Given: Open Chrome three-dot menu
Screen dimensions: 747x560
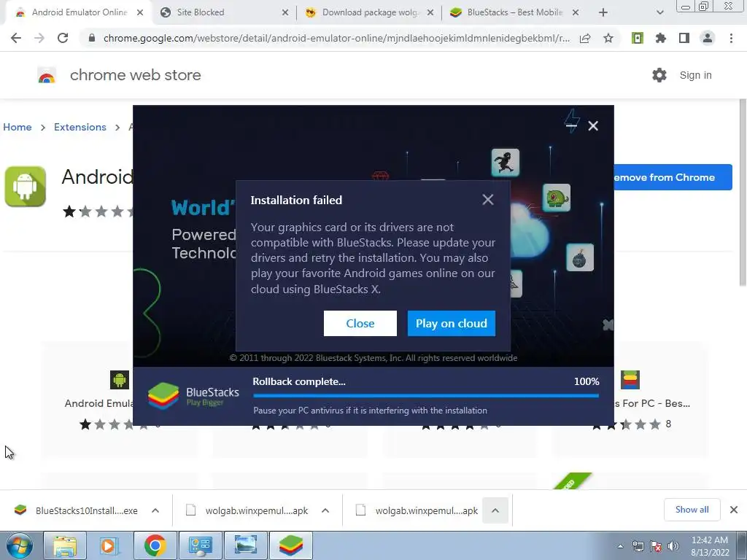Looking at the screenshot, I should (731, 38).
